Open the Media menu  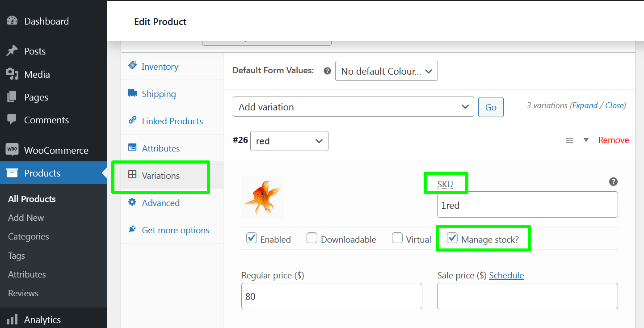[x=54, y=74]
